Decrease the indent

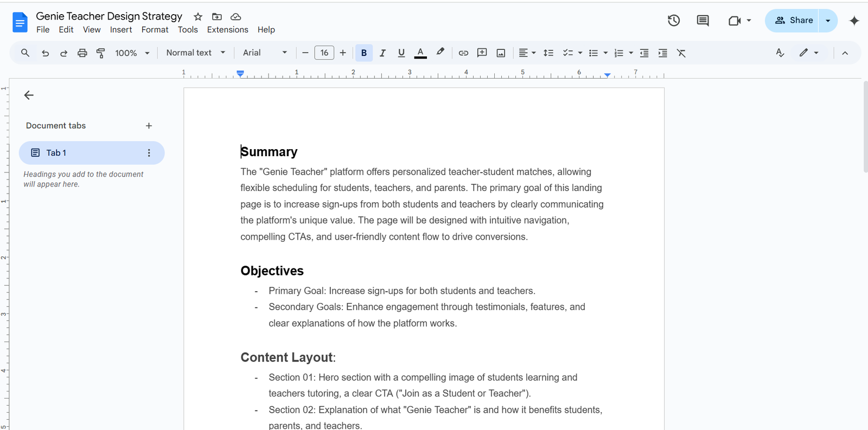pos(644,53)
